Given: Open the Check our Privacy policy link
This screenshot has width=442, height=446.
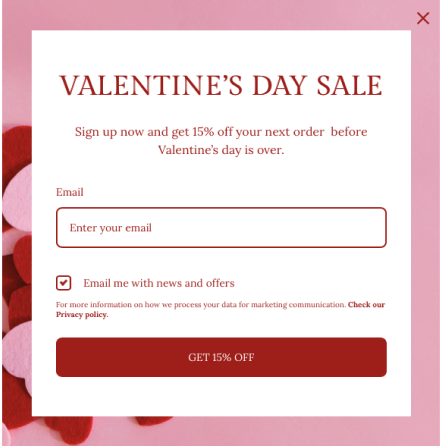Looking at the screenshot, I should 366,305.
